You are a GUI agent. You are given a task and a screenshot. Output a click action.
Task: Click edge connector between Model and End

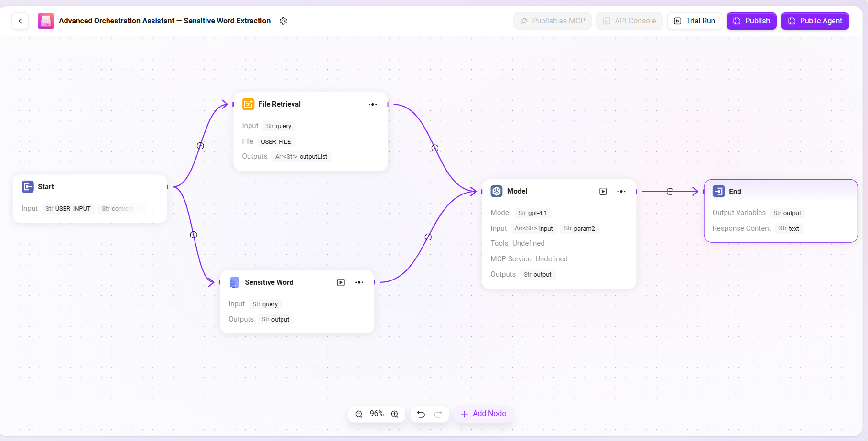(670, 192)
